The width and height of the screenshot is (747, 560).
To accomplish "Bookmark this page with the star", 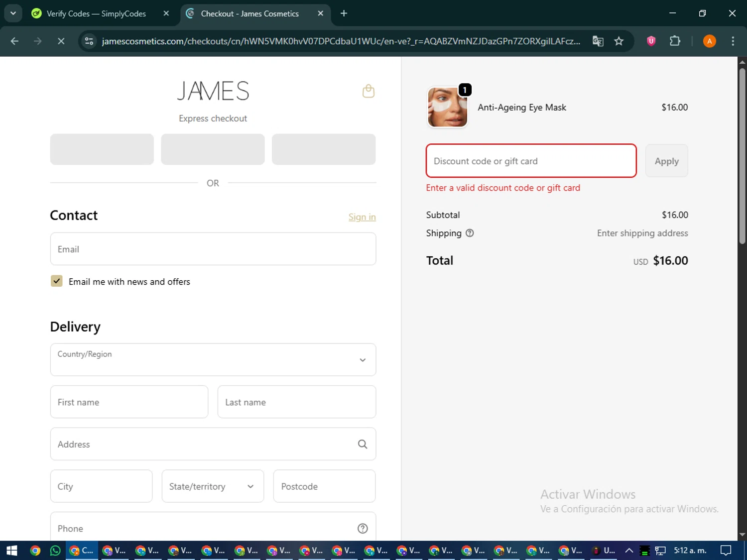I will [619, 41].
